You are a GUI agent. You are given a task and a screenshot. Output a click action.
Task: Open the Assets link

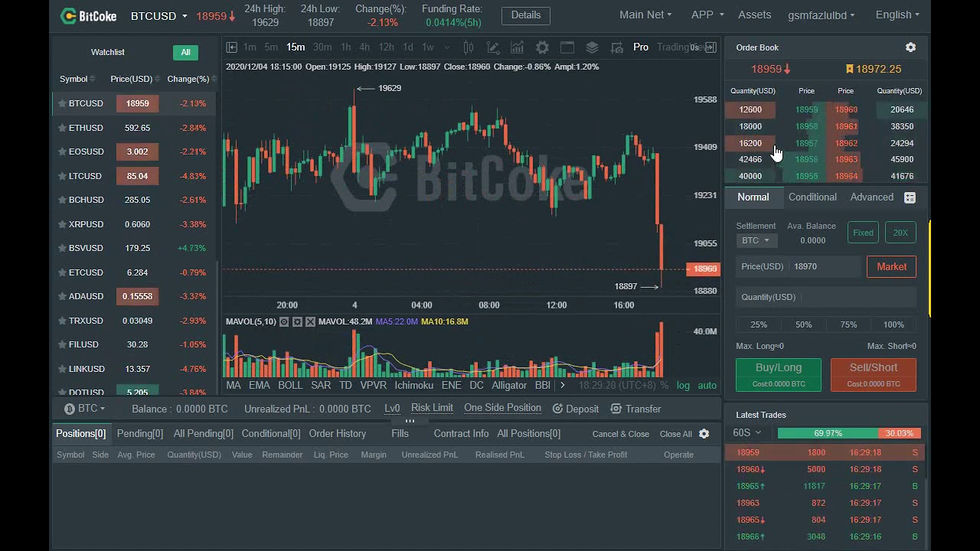pyautogui.click(x=755, y=15)
